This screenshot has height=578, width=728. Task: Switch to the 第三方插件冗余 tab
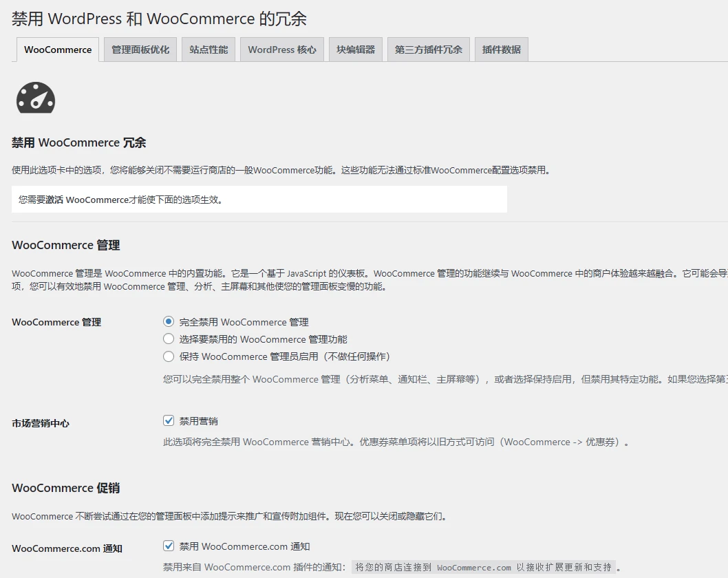428,50
